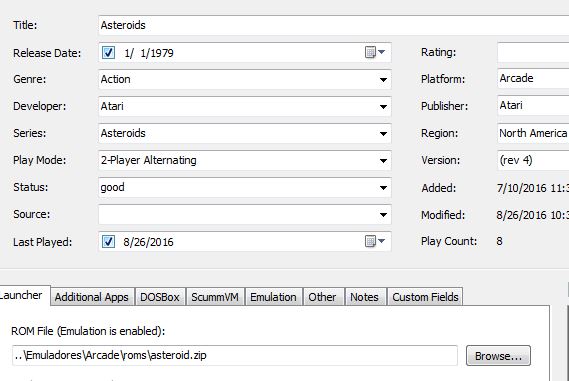Open the Release Date calendar picker icon
The image size is (569, 381).
(375, 53)
